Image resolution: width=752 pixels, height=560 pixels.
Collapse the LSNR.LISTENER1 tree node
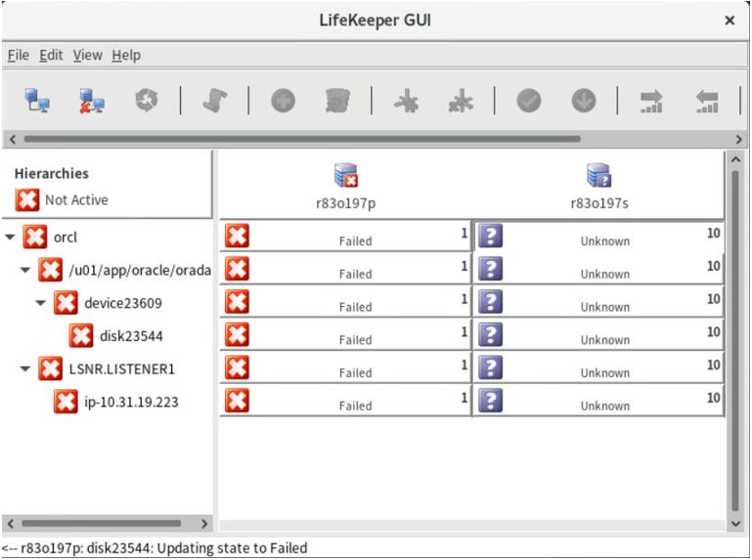click(25, 368)
